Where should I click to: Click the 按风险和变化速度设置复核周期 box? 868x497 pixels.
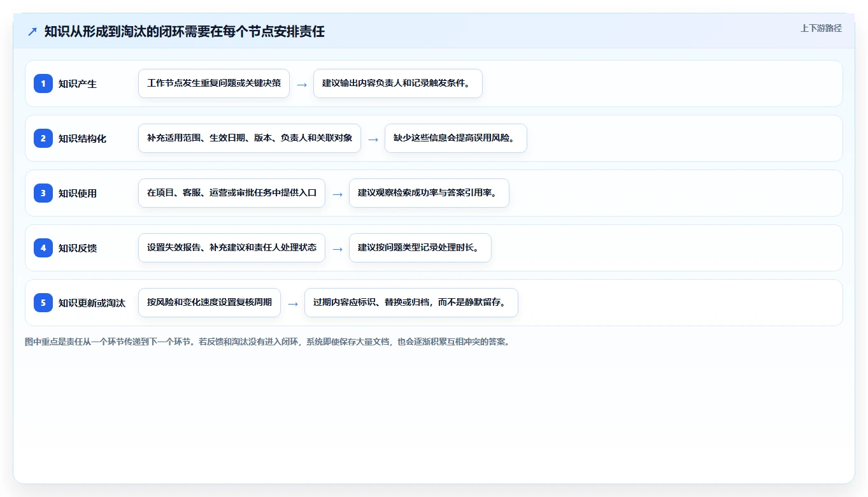[x=210, y=303]
